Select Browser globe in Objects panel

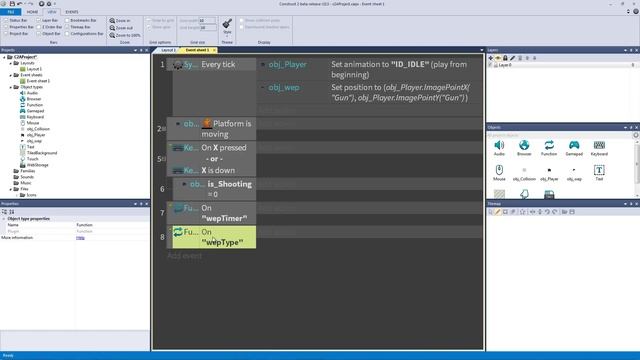pyautogui.click(x=524, y=148)
